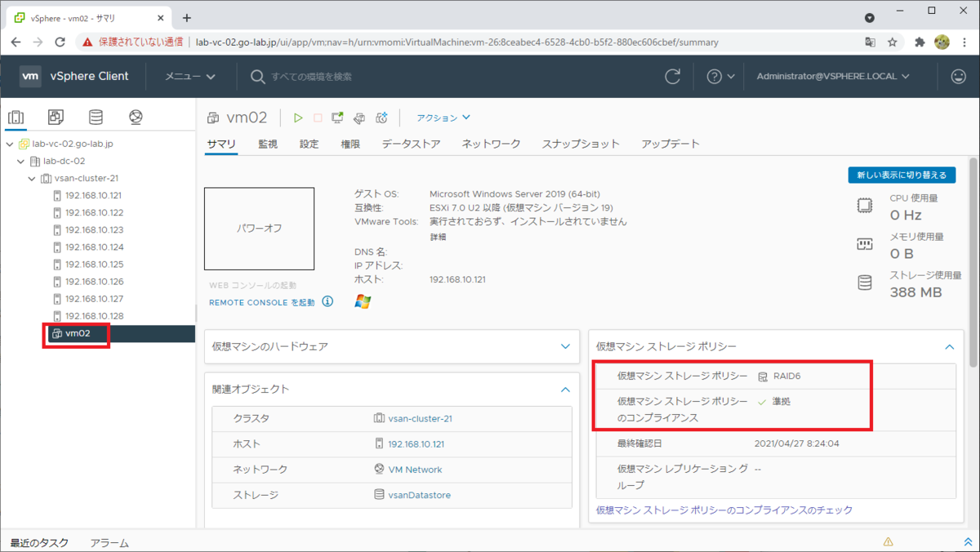Click the alarms warning icon in bottom bar

pos(888,542)
